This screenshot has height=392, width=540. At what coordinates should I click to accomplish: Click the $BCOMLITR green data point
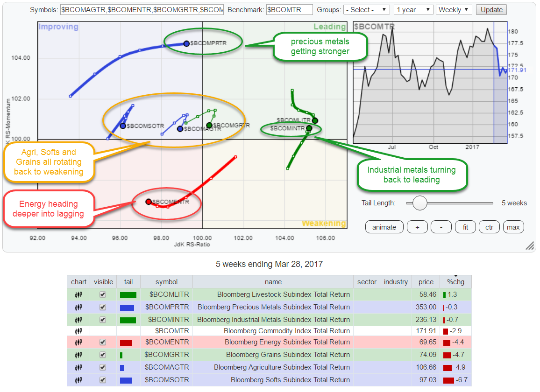(315, 120)
